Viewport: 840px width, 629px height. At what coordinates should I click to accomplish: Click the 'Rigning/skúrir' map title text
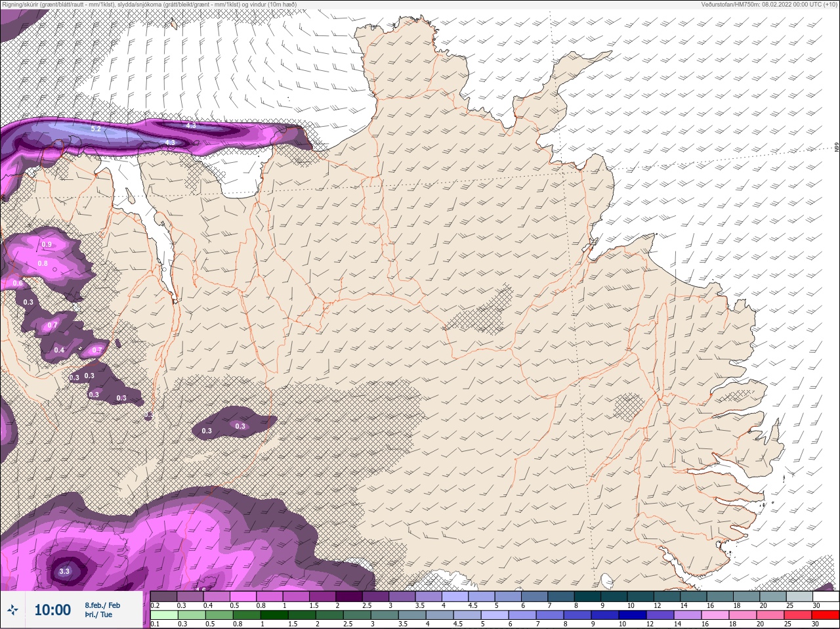coord(150,5)
